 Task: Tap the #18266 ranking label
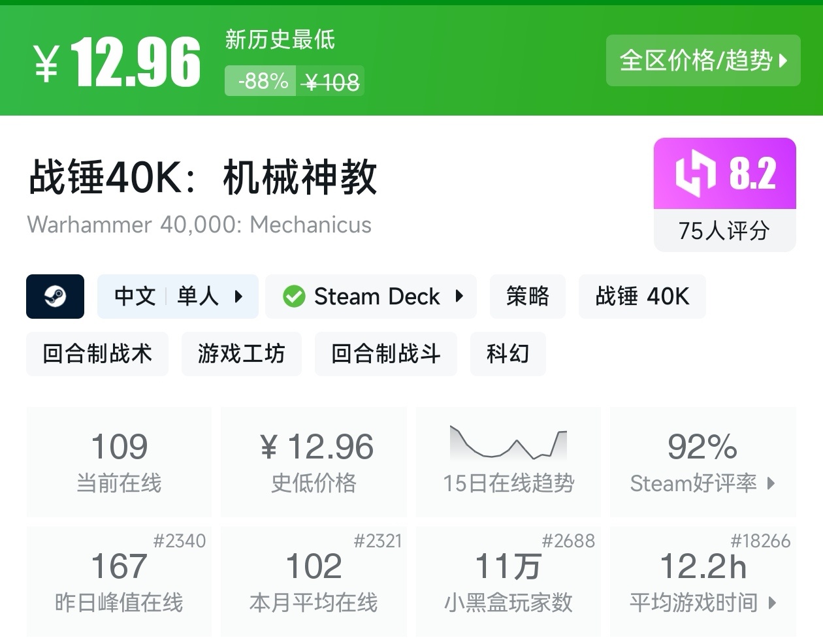click(x=760, y=541)
